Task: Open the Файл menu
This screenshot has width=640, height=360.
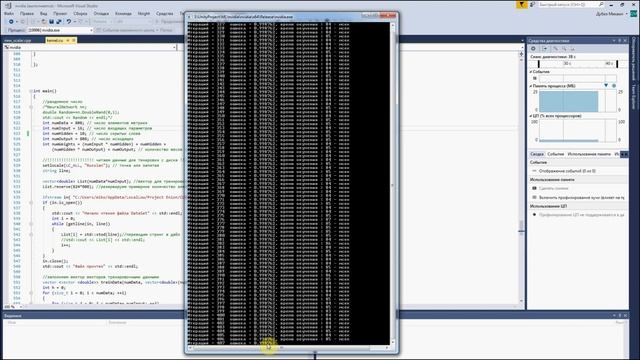Action: coord(9,13)
